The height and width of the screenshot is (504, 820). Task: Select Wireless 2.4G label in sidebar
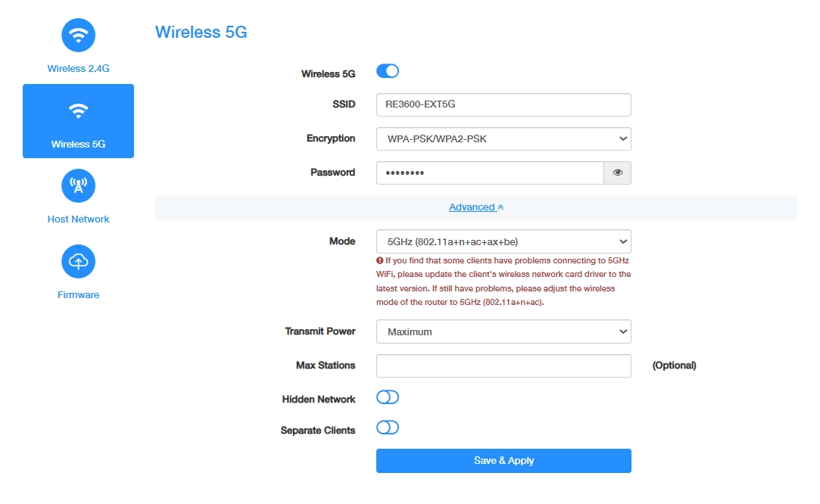(79, 69)
